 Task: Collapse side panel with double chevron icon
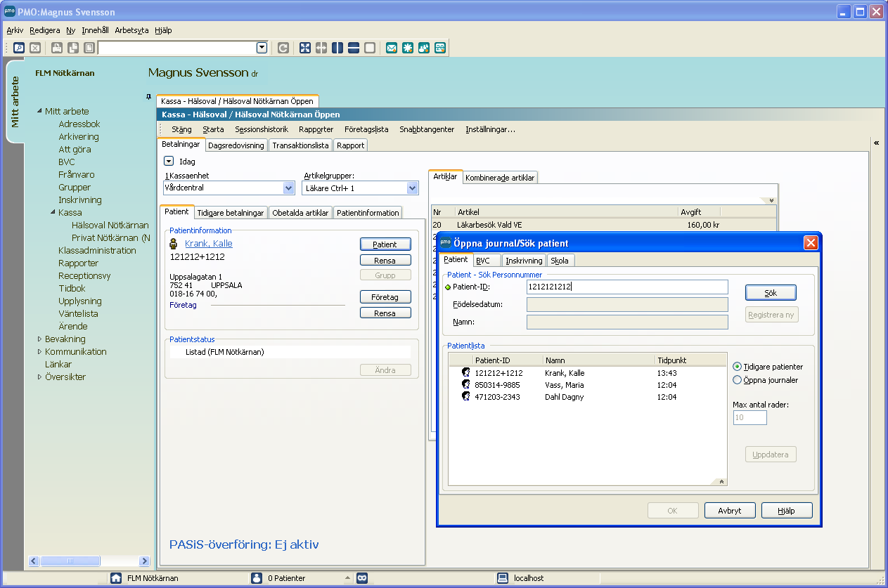pos(877,143)
